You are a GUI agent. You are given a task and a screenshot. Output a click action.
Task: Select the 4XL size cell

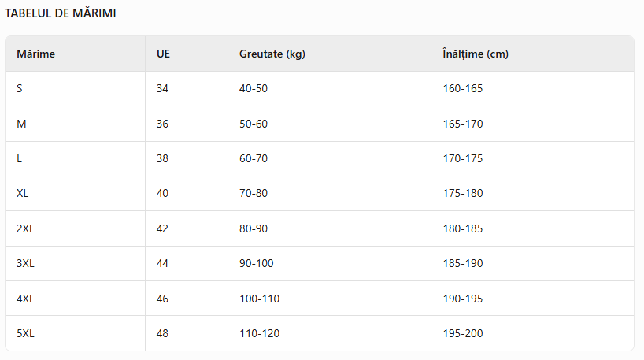25,299
